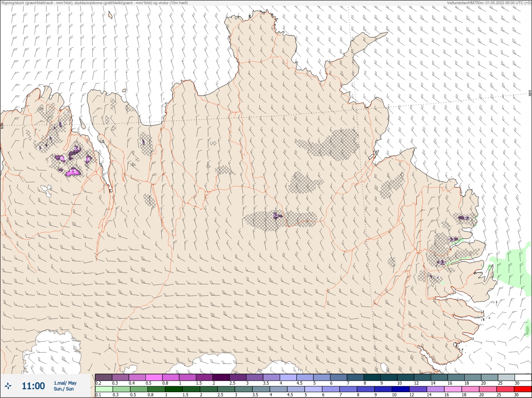Pick the bright pink upper swatch between 0.5 and 0.8
The height and width of the screenshot is (398, 532).
coord(154,377)
